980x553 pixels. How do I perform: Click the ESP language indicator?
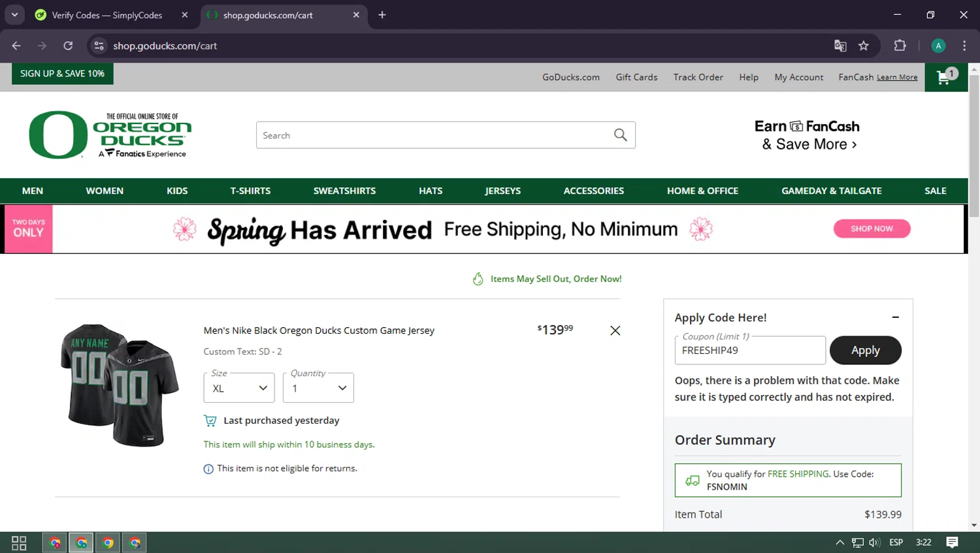(x=896, y=543)
